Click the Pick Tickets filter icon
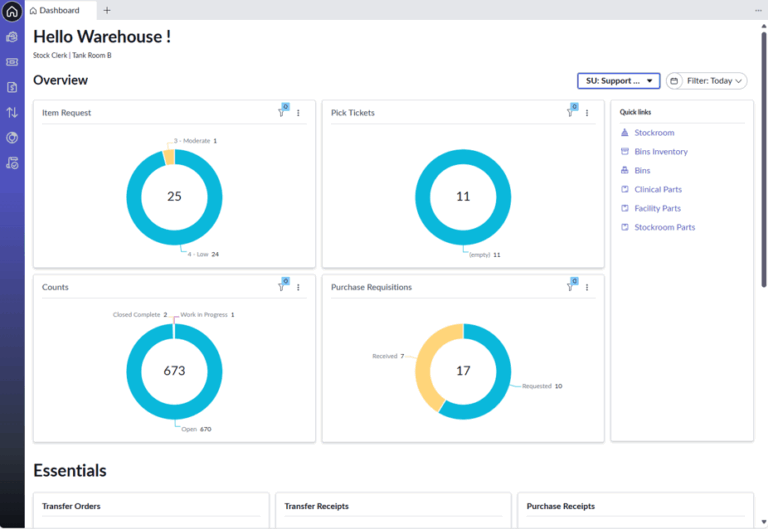The width and height of the screenshot is (768, 529). [571, 113]
